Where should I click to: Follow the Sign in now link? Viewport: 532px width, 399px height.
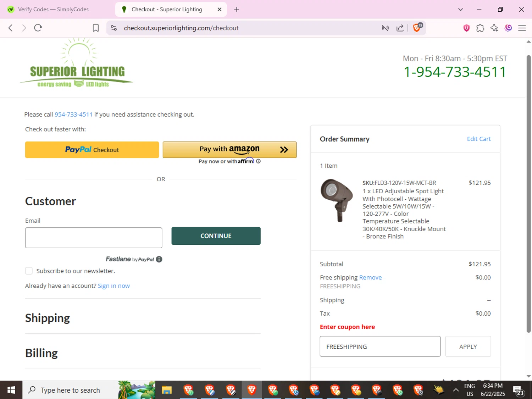pos(114,286)
